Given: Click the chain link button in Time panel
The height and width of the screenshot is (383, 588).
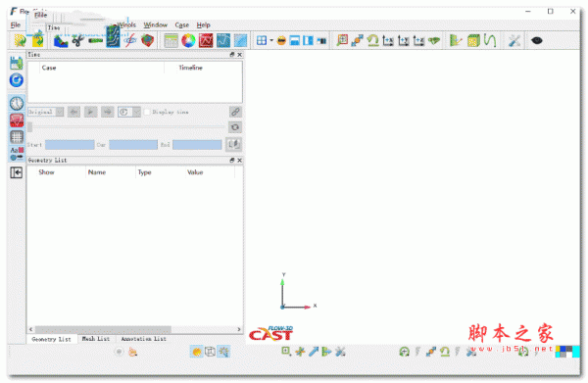Looking at the screenshot, I should 235,112.
